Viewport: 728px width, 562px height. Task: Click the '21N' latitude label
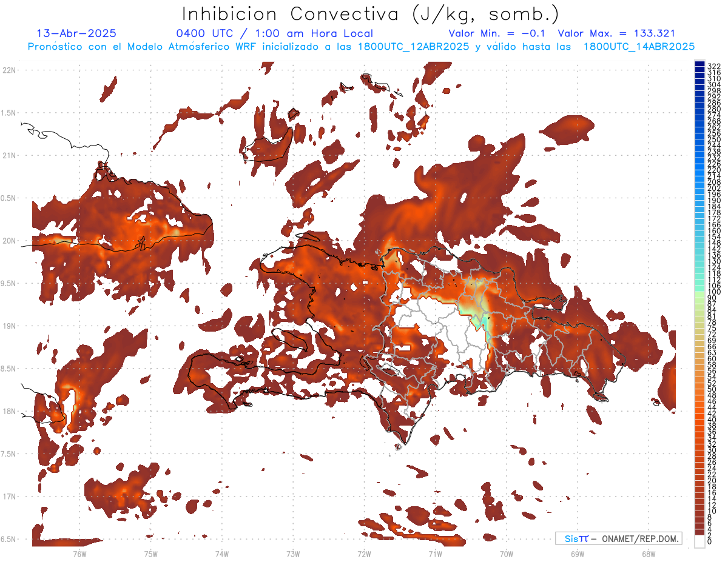10,155
